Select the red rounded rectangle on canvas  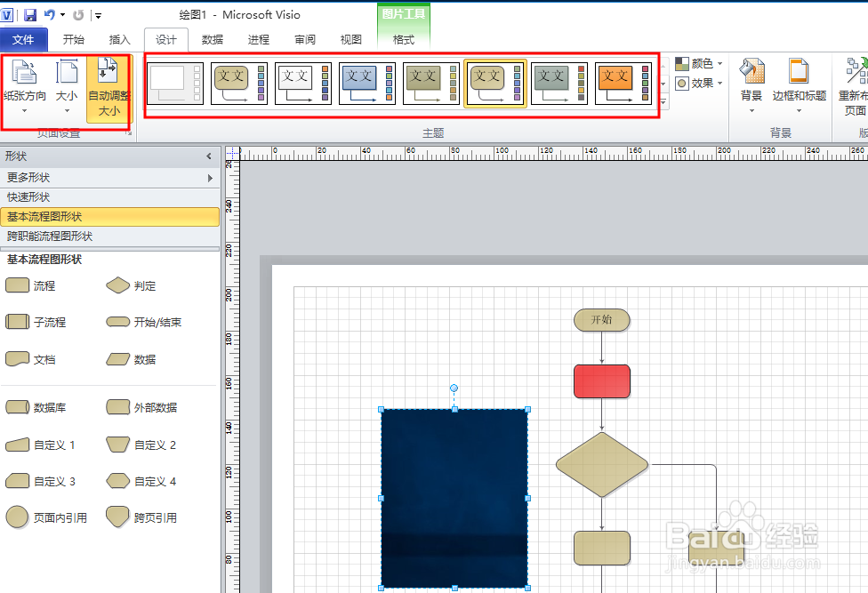601,381
